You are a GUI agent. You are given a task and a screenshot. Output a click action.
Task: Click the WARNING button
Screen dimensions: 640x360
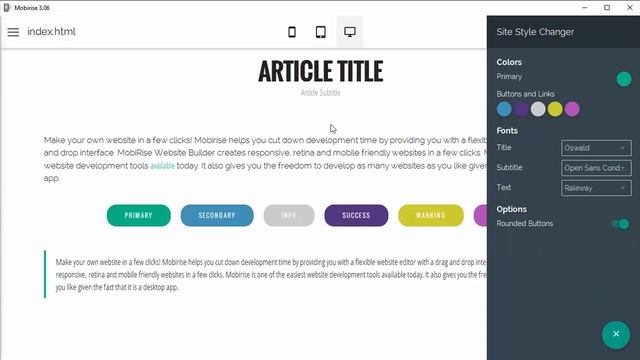click(431, 215)
